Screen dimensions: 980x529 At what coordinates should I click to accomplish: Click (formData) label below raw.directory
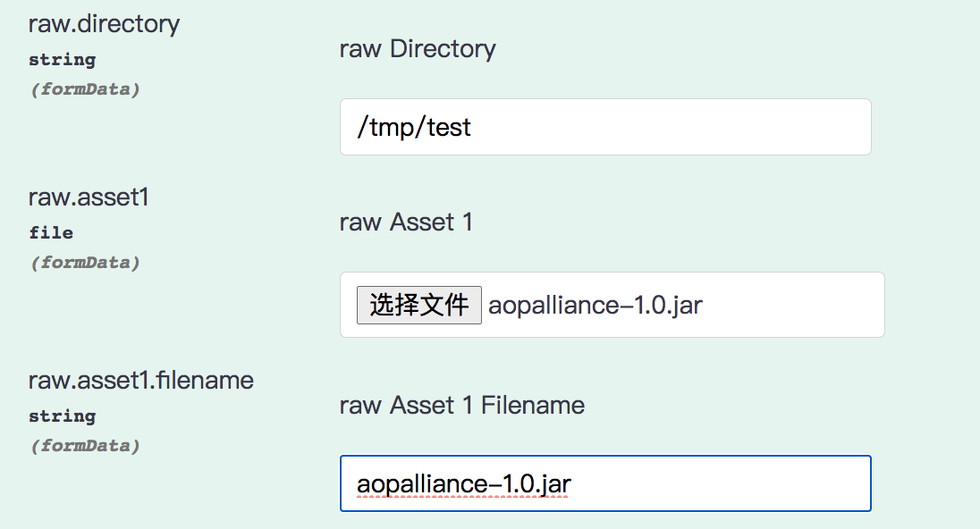pos(85,89)
